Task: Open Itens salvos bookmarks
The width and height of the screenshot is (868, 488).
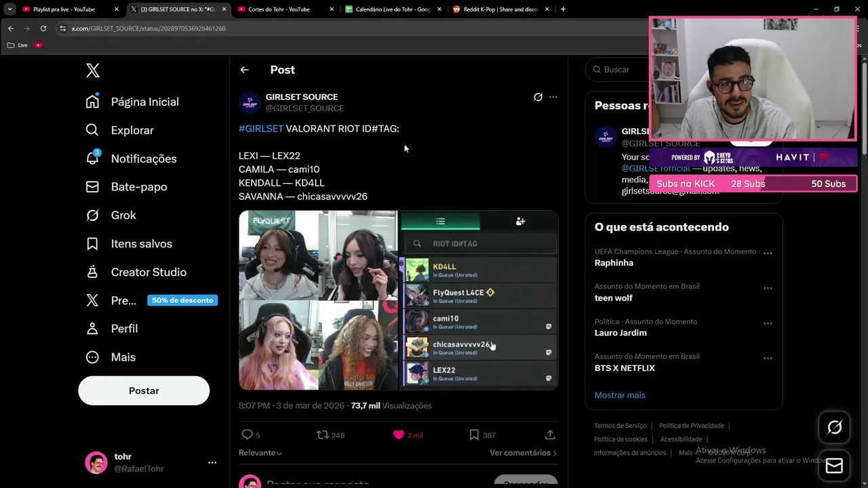Action: click(129, 244)
